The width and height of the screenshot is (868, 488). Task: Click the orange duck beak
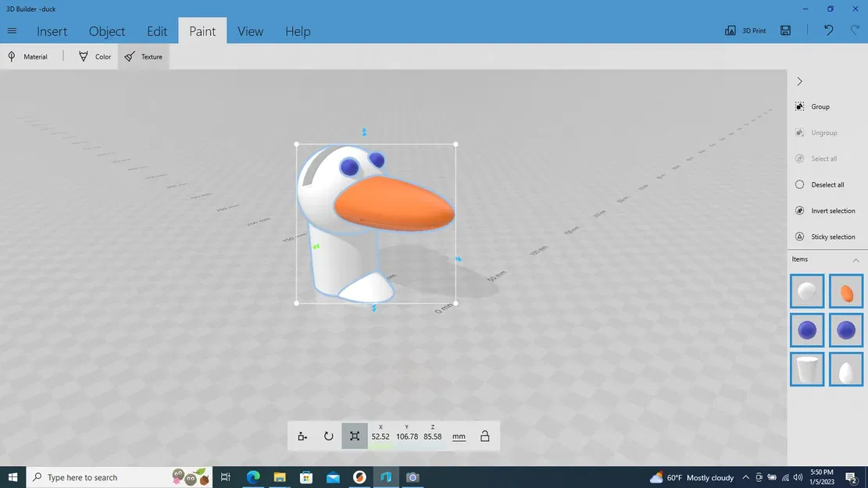coord(394,204)
